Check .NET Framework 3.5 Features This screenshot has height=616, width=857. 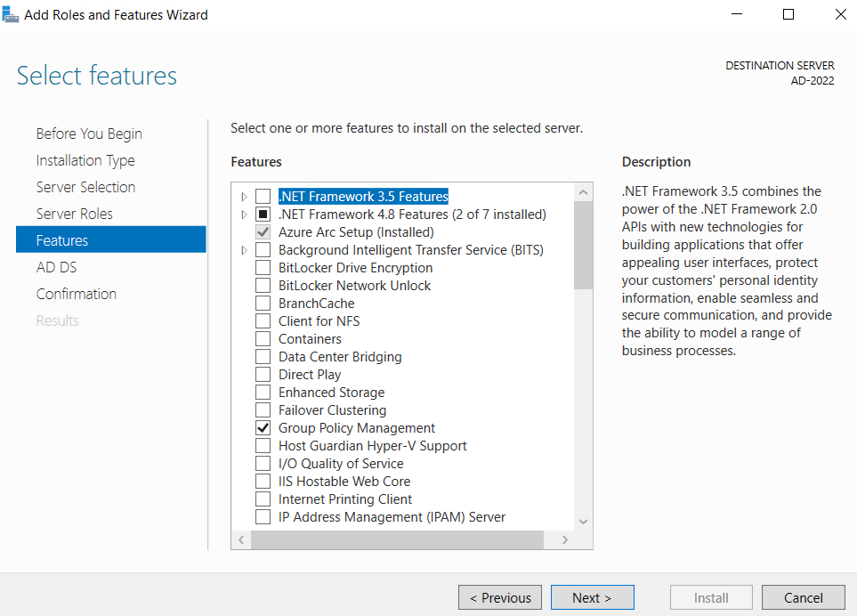click(x=263, y=196)
